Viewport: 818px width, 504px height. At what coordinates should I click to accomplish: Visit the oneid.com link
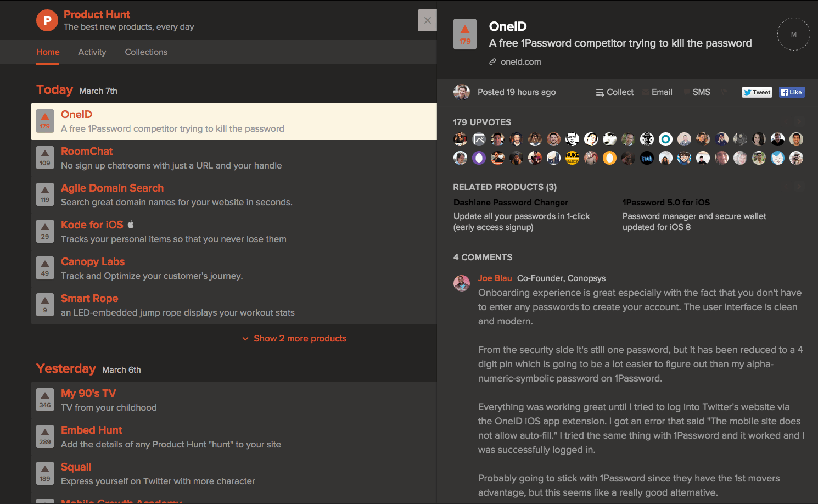pos(520,61)
